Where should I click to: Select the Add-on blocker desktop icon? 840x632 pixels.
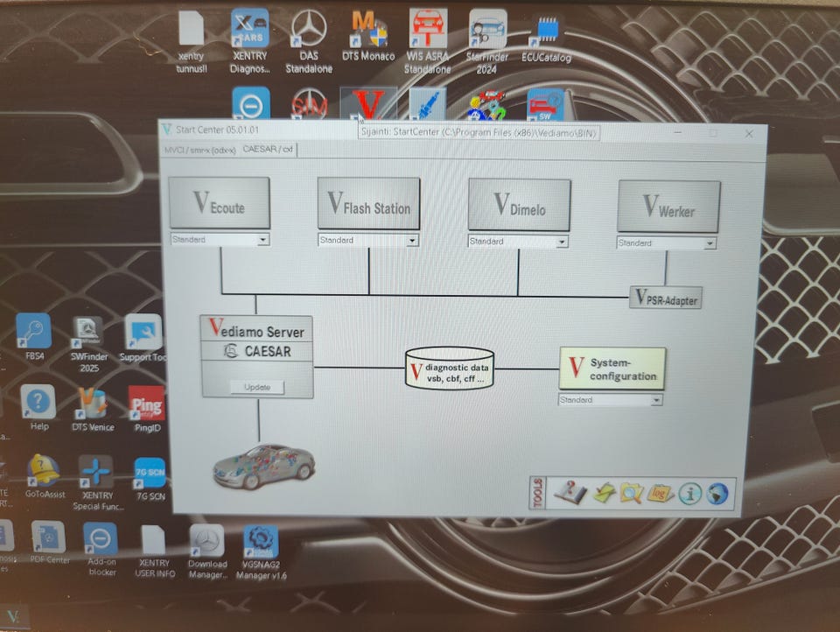pos(101,549)
